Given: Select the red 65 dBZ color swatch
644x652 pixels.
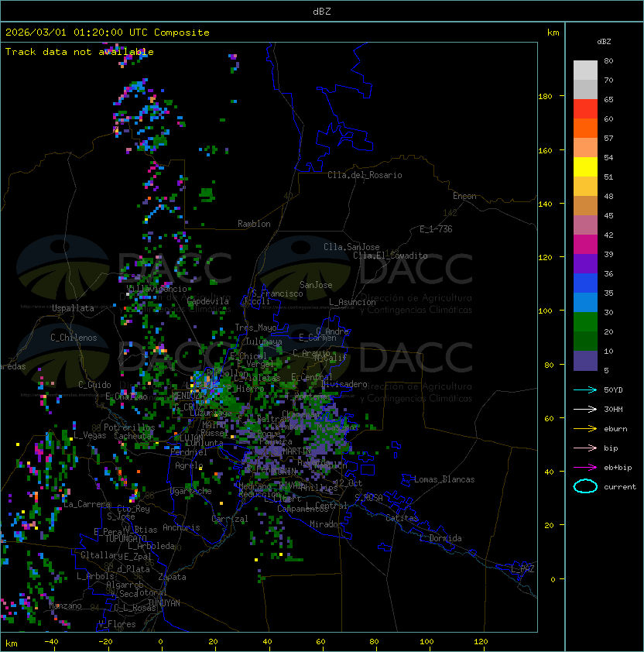Looking at the screenshot, I should (x=585, y=109).
